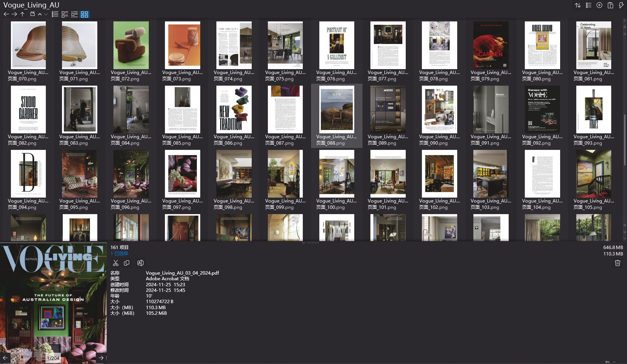
Task: Navigate up to the parent folder
Action: coord(23,14)
